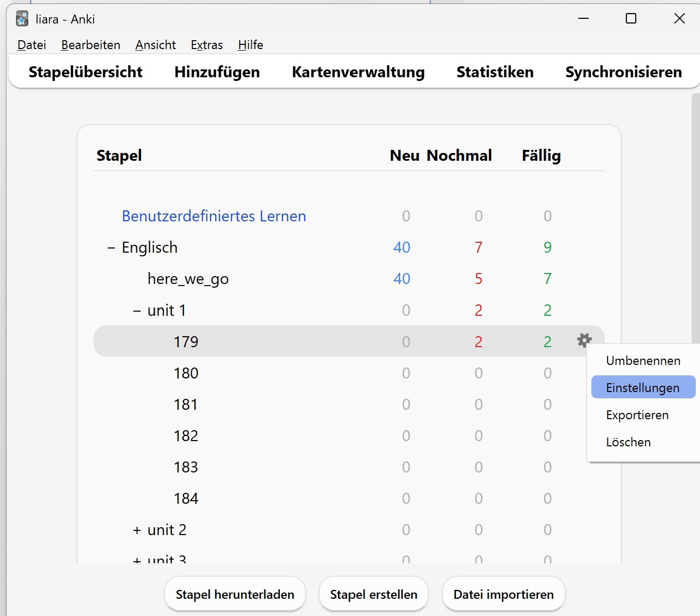Choose Exportieren from the context menu

644,415
